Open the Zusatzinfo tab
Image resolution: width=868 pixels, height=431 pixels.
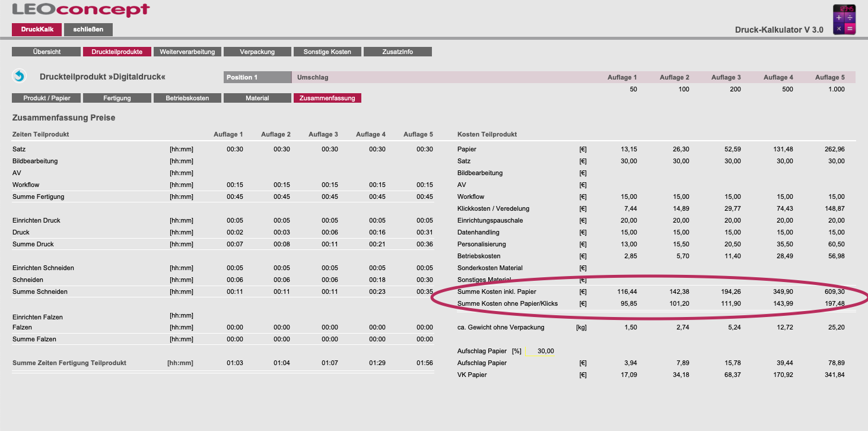pos(398,52)
